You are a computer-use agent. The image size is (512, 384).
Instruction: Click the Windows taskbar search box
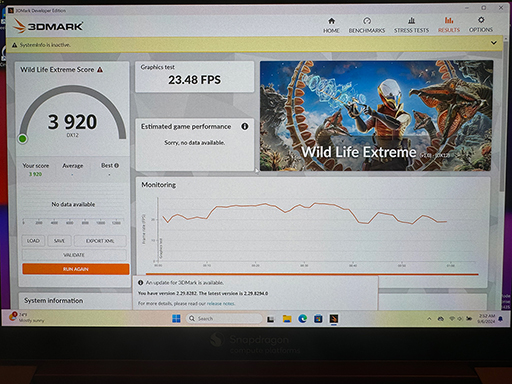click(224, 319)
